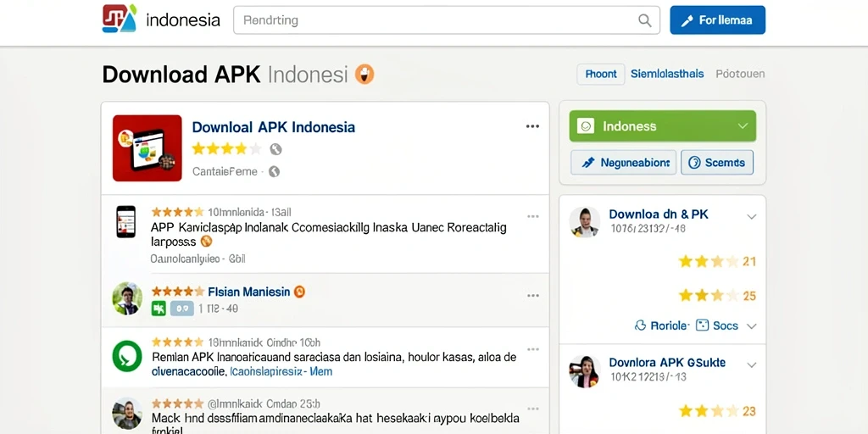Select the Pootouen tab
The height and width of the screenshot is (434, 868).
tap(740, 74)
